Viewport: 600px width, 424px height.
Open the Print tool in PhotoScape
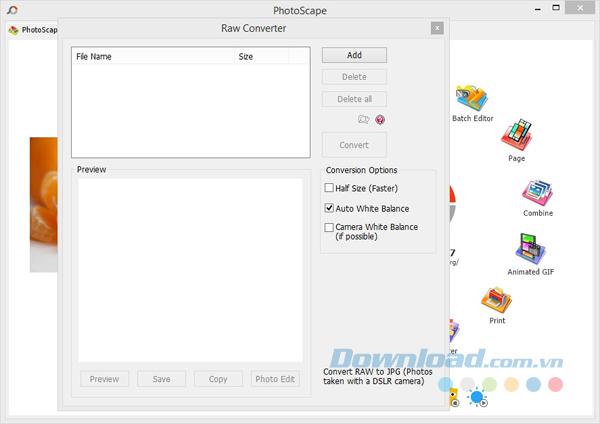(x=497, y=305)
